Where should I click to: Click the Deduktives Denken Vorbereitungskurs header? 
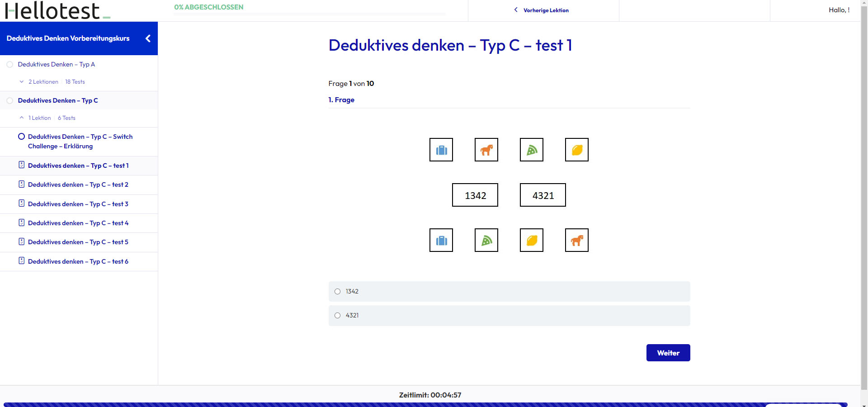[x=68, y=38]
